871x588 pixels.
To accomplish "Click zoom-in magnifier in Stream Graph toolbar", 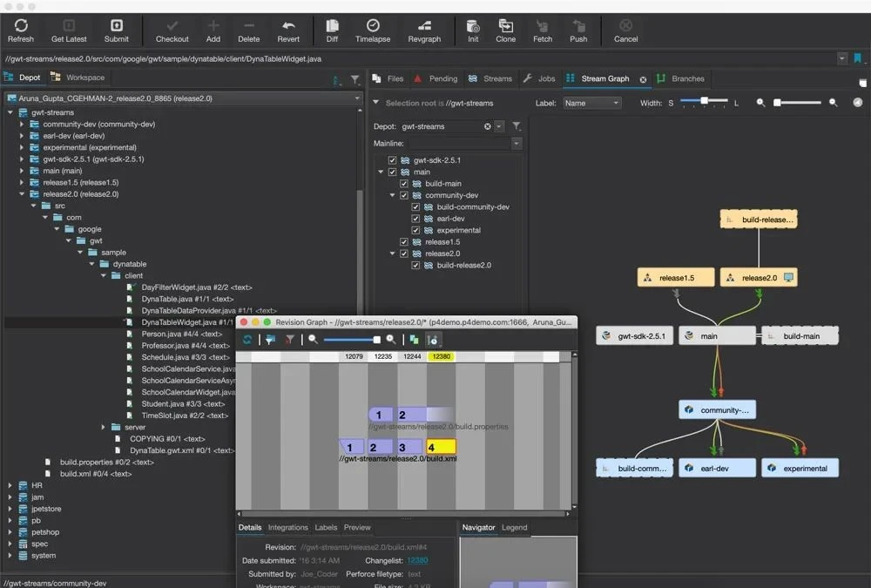I will [x=834, y=103].
